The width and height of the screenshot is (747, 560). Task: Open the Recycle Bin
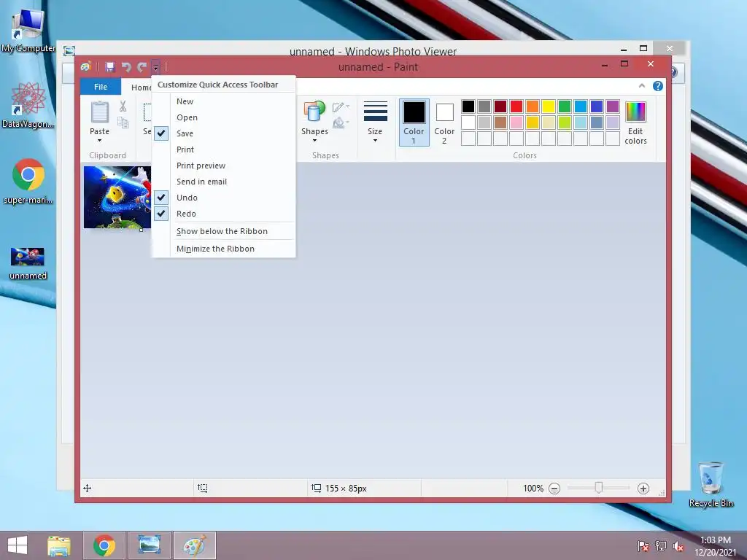pyautogui.click(x=711, y=484)
